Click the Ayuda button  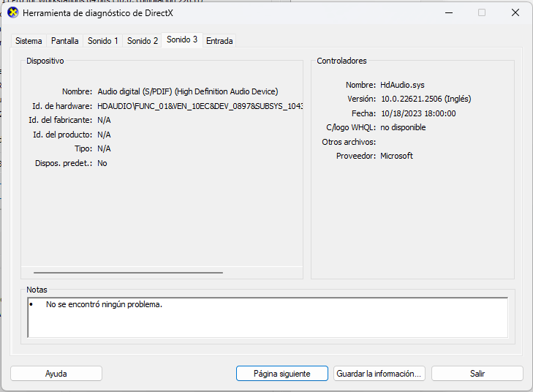(x=56, y=374)
